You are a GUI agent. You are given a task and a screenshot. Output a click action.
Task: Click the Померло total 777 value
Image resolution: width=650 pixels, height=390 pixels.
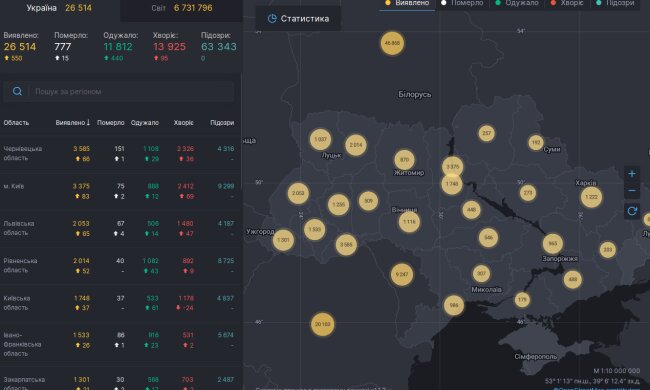[x=63, y=46]
